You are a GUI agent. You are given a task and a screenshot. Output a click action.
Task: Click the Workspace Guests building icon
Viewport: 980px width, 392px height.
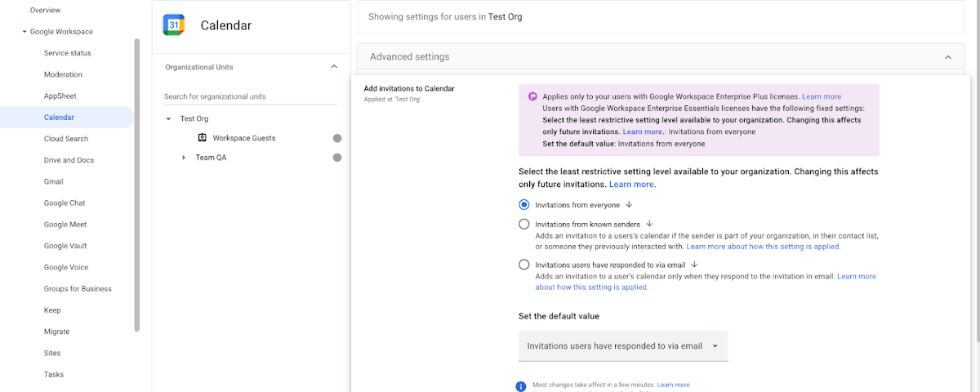pyautogui.click(x=203, y=138)
